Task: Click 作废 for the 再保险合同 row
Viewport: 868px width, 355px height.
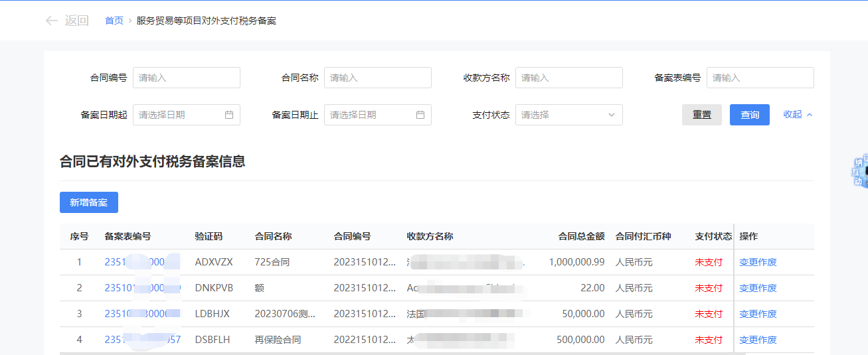Action: point(768,340)
